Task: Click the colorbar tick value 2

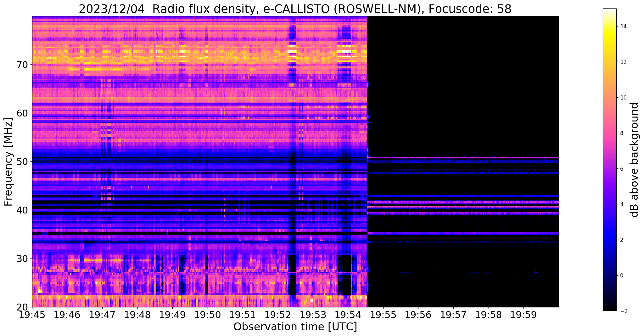Action: (x=622, y=240)
